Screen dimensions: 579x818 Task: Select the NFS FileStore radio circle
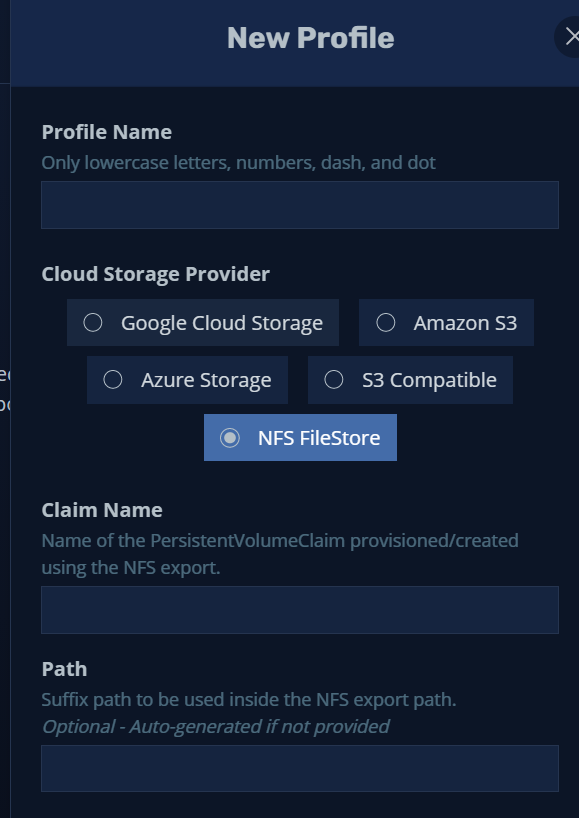(x=230, y=438)
